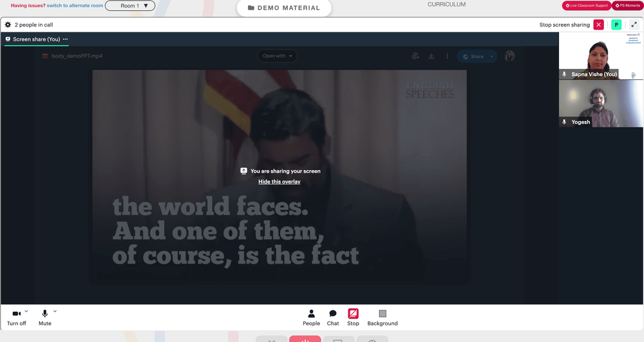This screenshot has width=644, height=342.
Task: Select Sapna Vishe (You) video tile
Action: 601,56
